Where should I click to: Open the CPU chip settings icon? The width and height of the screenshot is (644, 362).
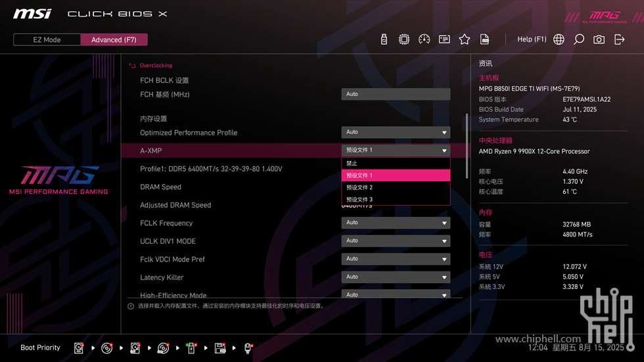click(403, 39)
